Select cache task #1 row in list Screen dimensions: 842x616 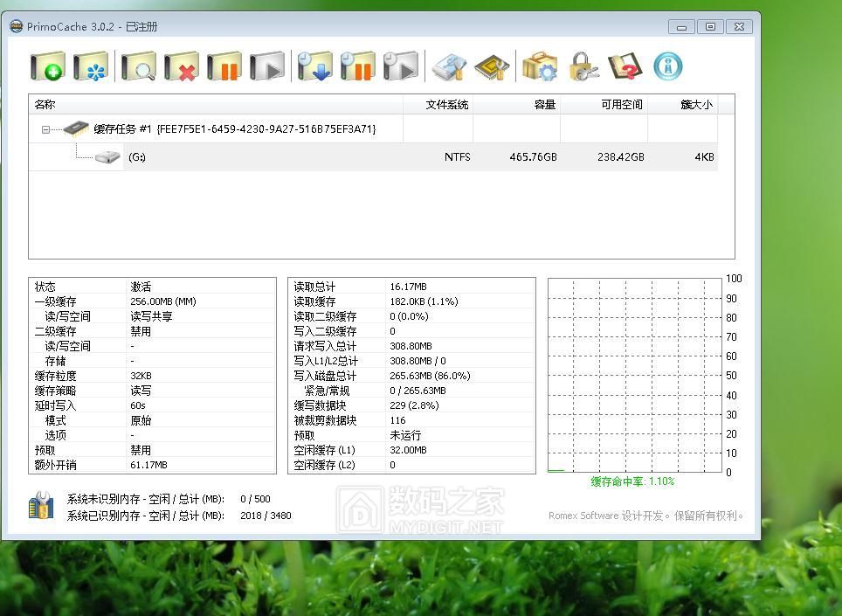234,129
